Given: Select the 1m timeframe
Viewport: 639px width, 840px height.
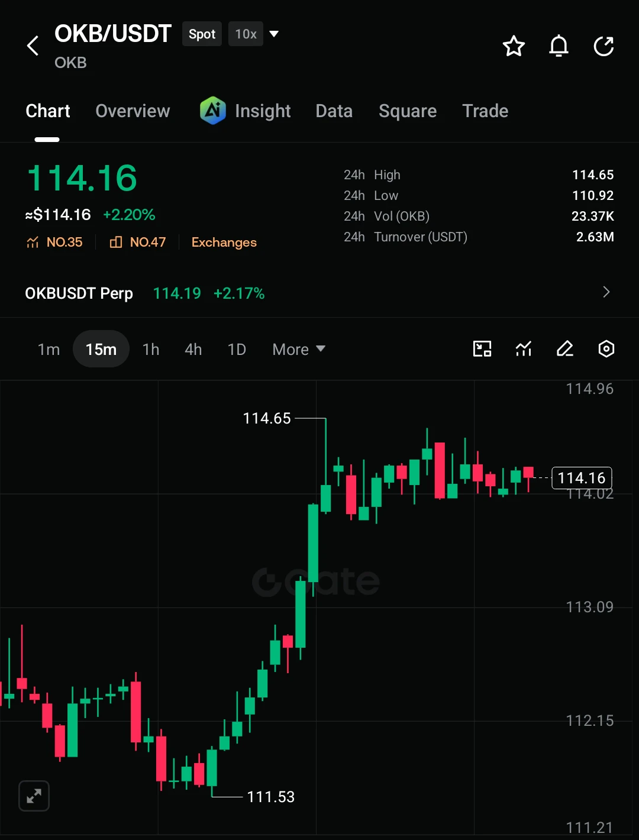Looking at the screenshot, I should [x=49, y=350].
